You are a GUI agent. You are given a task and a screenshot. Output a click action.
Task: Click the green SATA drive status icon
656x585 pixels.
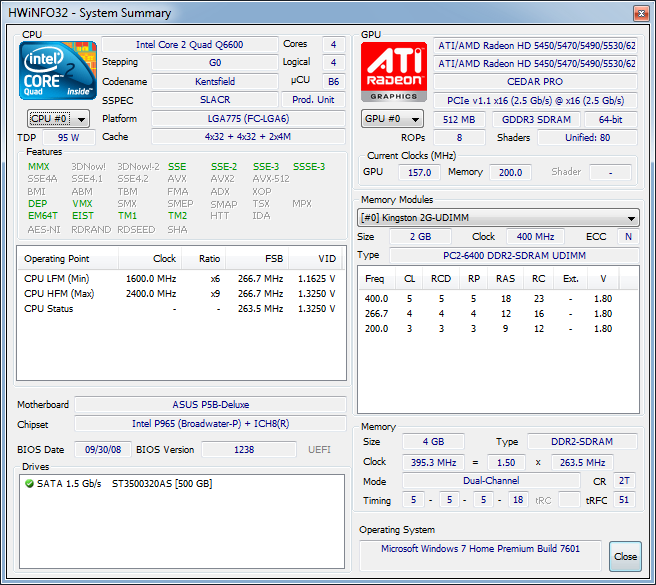click(29, 484)
